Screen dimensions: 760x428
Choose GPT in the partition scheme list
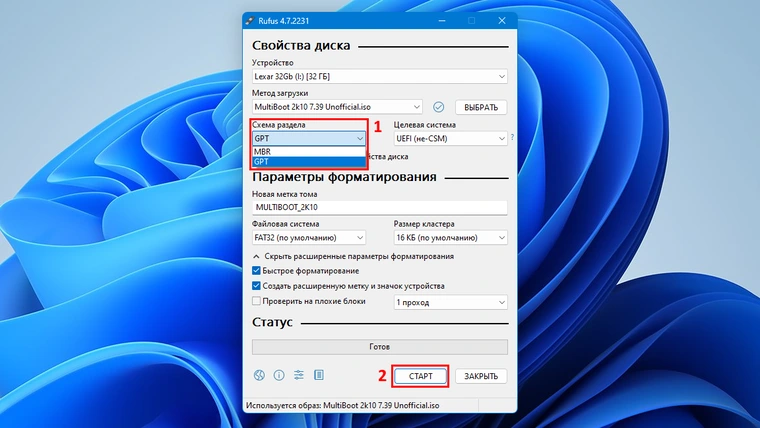[310, 161]
